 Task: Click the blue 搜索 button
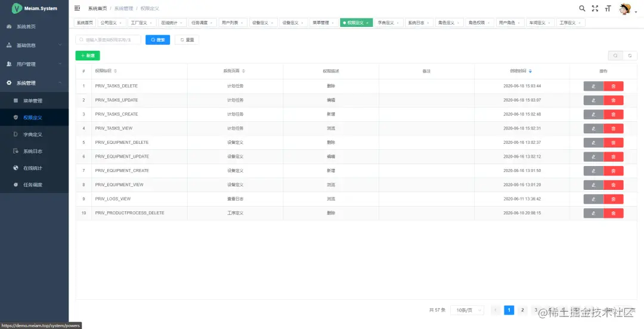[x=157, y=40]
